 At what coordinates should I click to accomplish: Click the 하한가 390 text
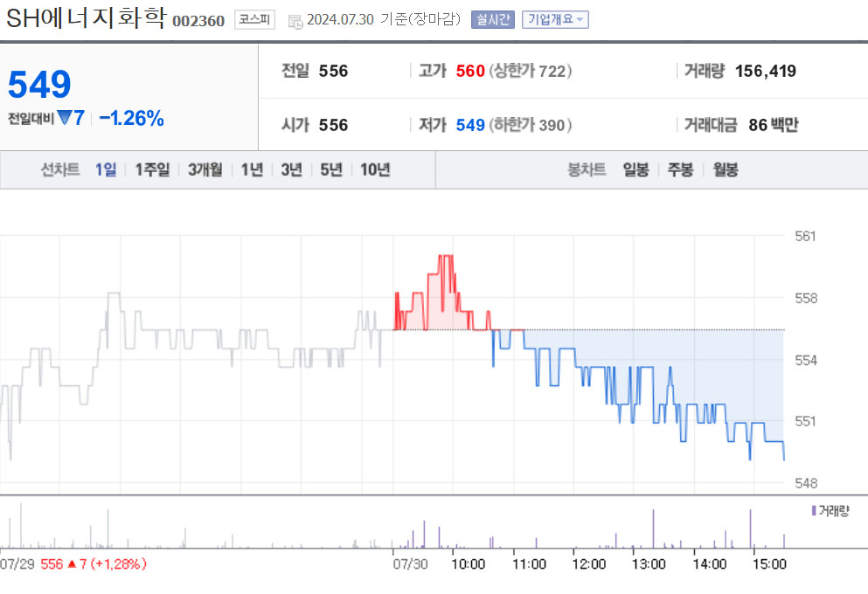point(531,125)
